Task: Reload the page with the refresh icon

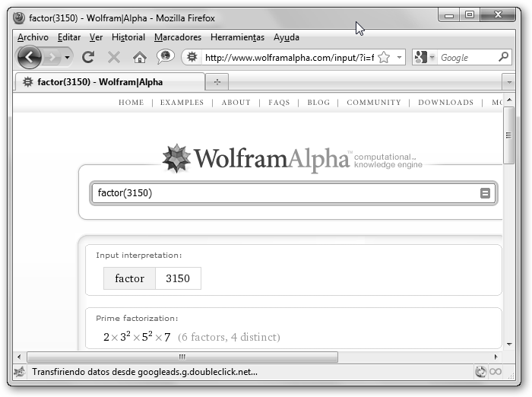Action: tap(88, 57)
